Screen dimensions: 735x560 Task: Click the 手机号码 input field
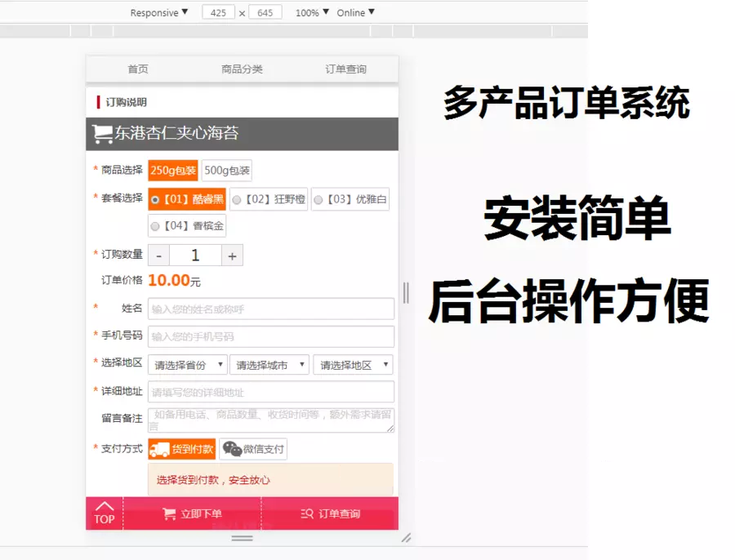pos(271,336)
